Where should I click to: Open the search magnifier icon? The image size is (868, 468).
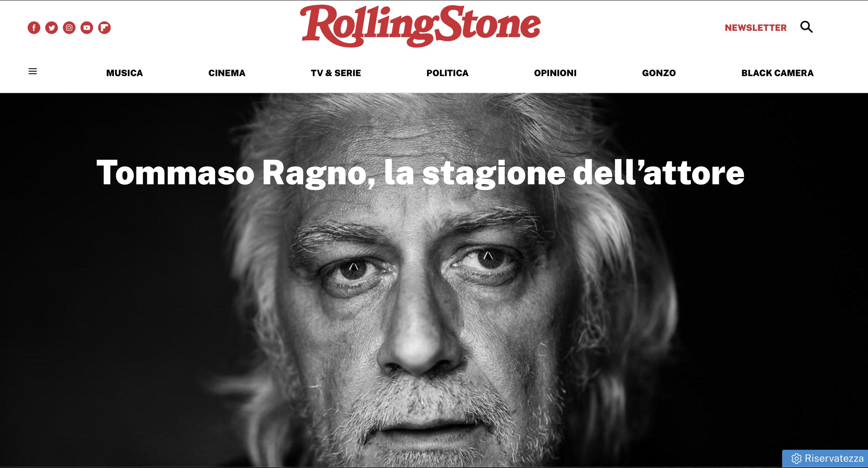(806, 27)
